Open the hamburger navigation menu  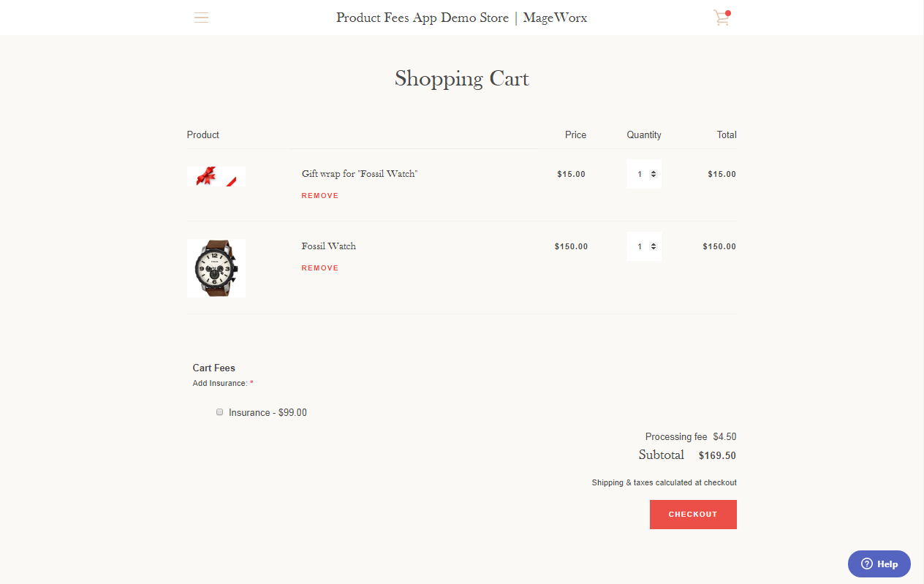[x=201, y=18]
